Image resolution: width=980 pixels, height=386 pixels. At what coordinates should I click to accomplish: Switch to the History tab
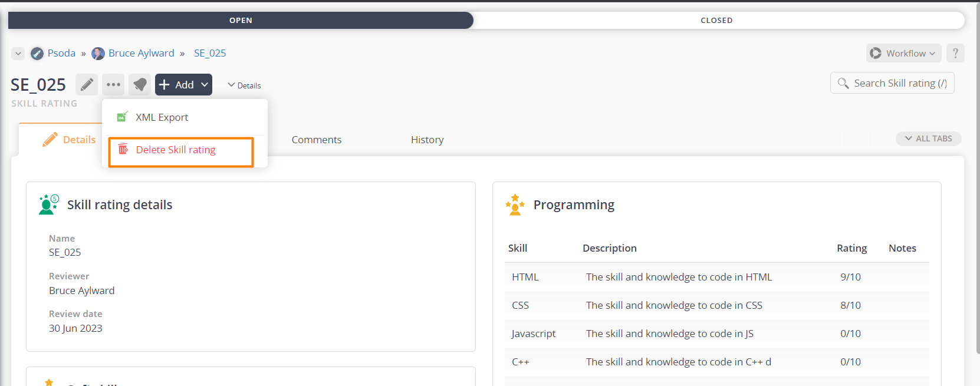click(x=427, y=140)
